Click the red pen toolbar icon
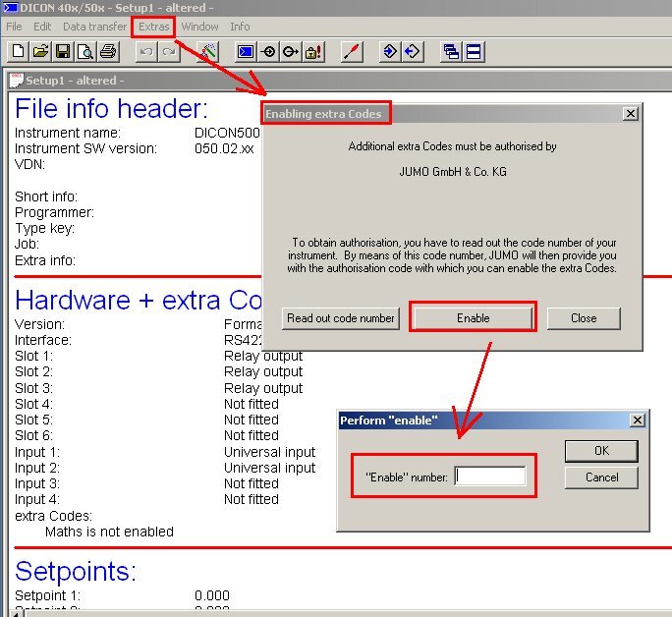The image size is (672, 617). point(352,52)
